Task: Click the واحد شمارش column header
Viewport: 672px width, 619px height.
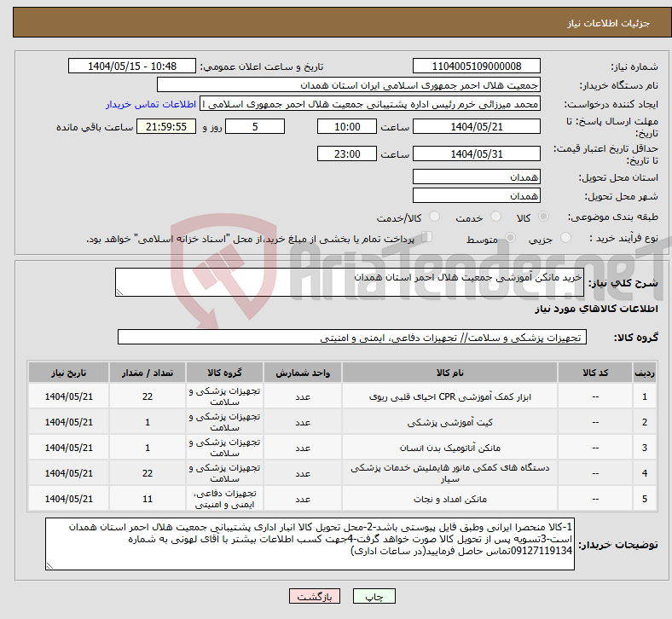Action: 303,373
